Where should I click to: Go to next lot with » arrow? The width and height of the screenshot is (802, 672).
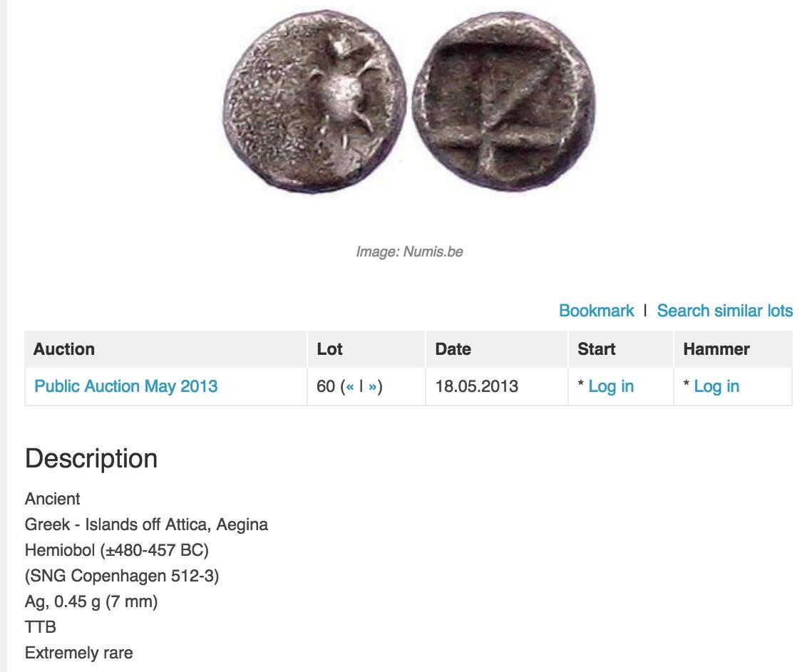pos(372,387)
